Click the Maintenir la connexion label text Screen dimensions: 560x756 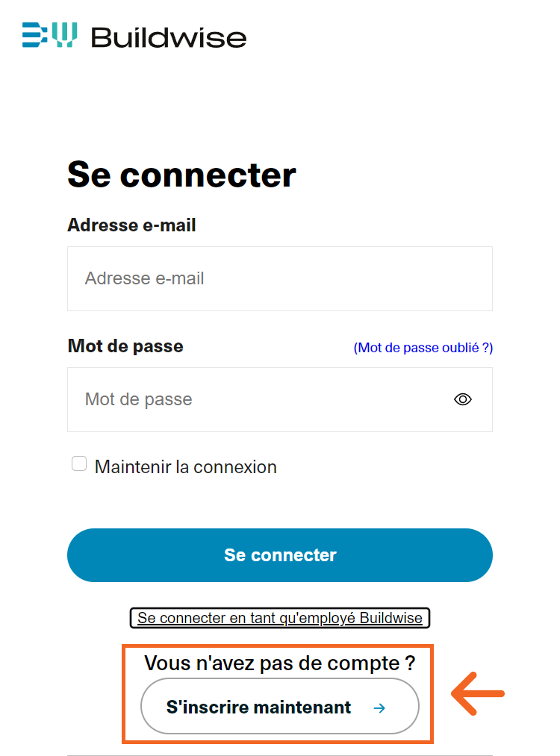click(185, 467)
